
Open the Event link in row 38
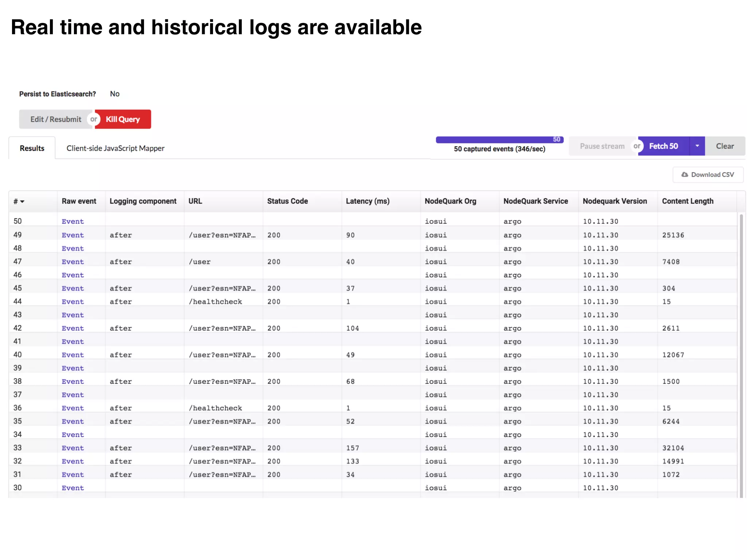[73, 381]
